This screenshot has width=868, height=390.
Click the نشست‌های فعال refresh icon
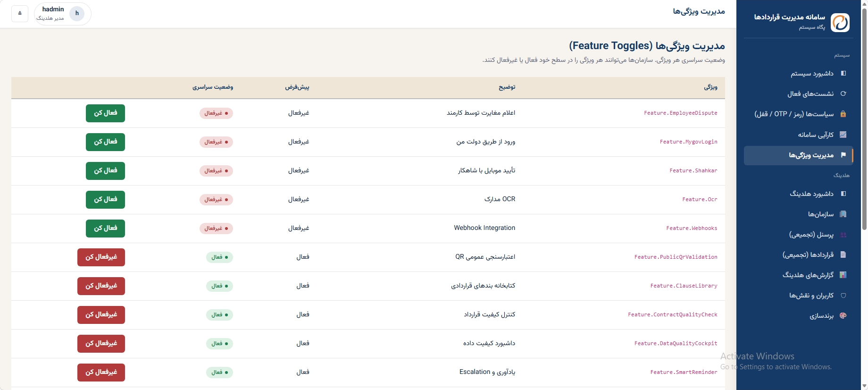[x=843, y=93]
